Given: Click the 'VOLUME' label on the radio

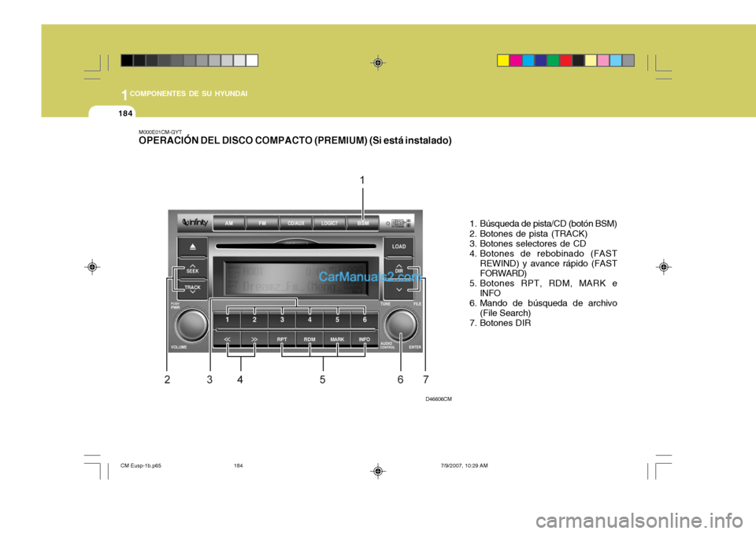Looking at the screenshot, I should [x=179, y=347].
